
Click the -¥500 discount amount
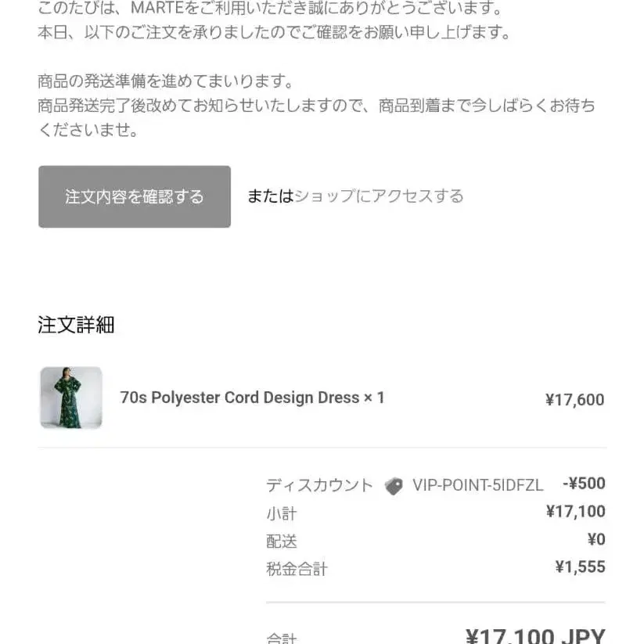pos(584,484)
